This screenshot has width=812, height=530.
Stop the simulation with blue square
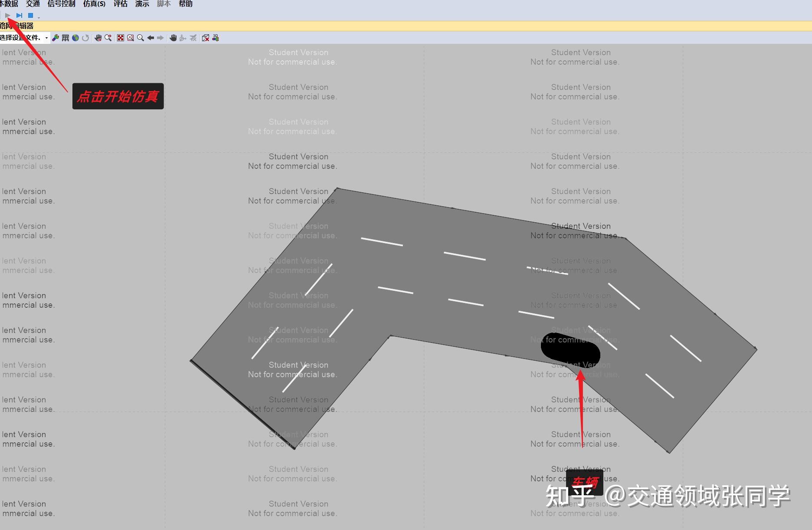(x=30, y=15)
